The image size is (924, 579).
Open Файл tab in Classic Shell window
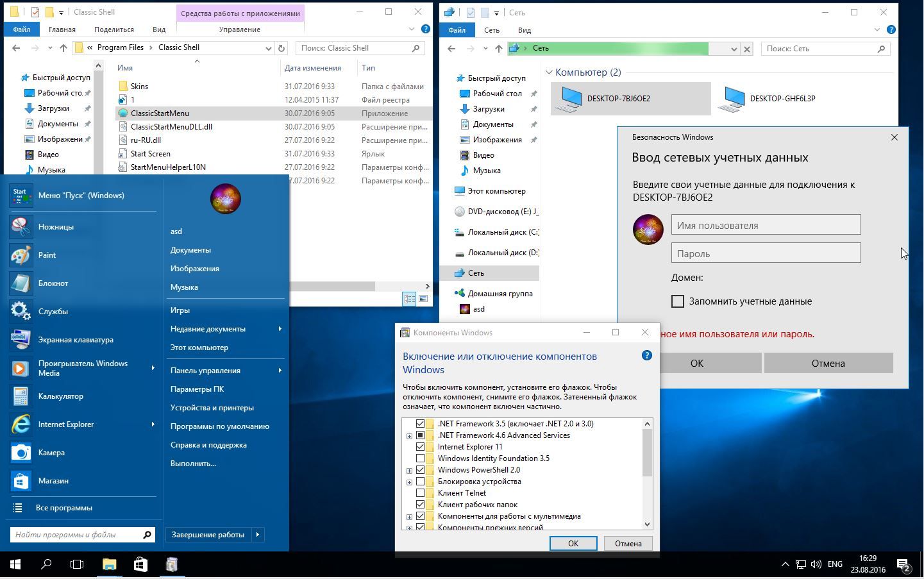[21, 29]
